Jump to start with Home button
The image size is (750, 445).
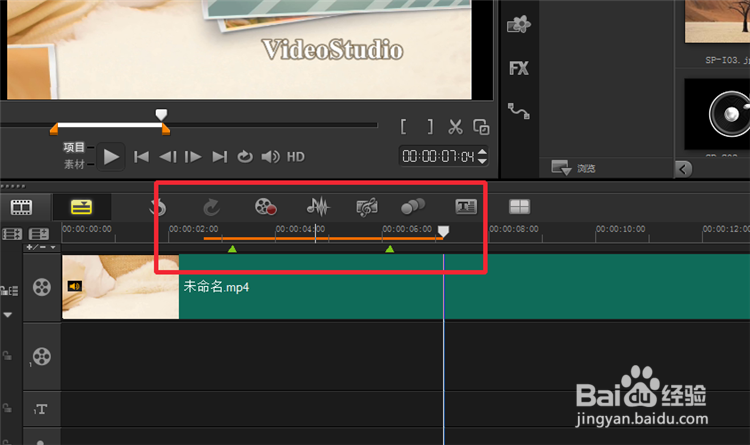(141, 157)
